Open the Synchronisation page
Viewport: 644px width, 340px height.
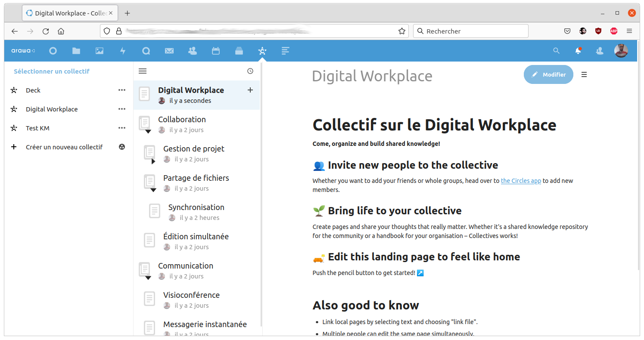[196, 207]
